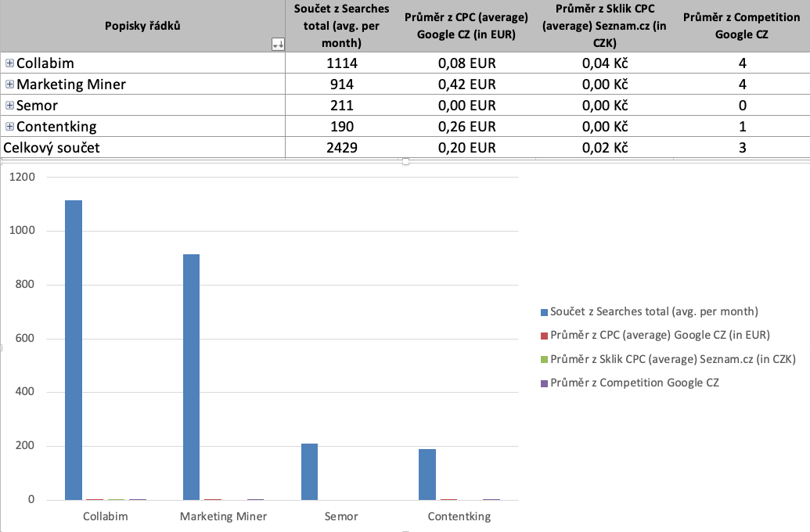Viewport: 810px width, 532px height.
Task: Click the blue Collabim bar in chart
Action: 74,350
